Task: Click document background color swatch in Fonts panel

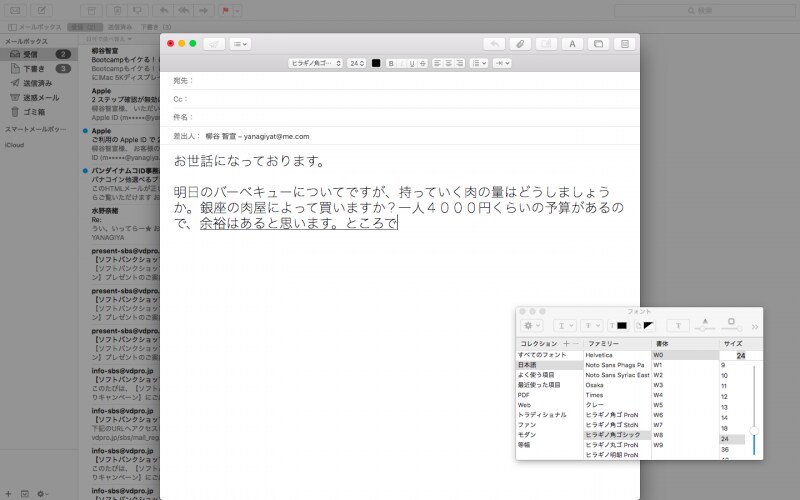Action: click(644, 326)
